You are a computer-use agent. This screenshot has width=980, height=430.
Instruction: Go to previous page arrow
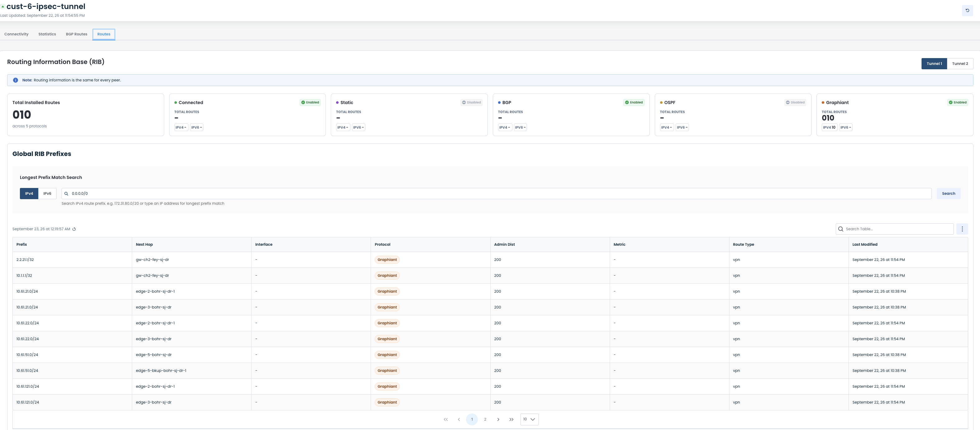(459, 419)
